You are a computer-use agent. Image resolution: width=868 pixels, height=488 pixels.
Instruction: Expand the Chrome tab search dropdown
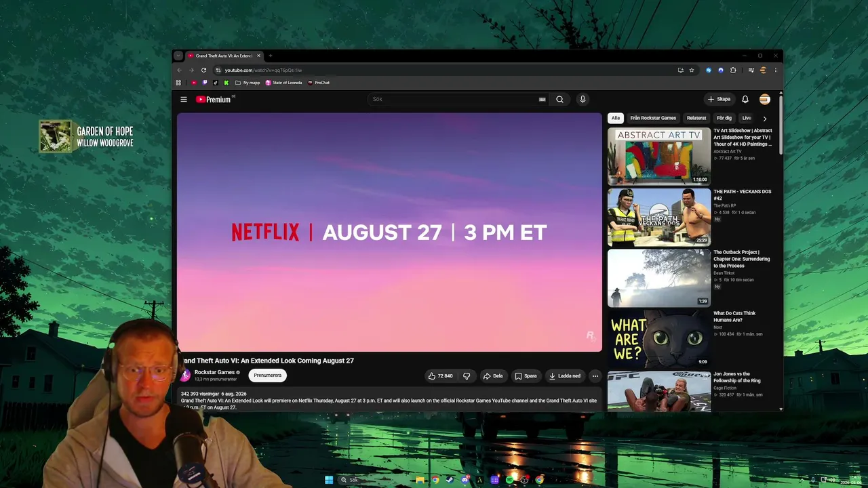tap(178, 56)
